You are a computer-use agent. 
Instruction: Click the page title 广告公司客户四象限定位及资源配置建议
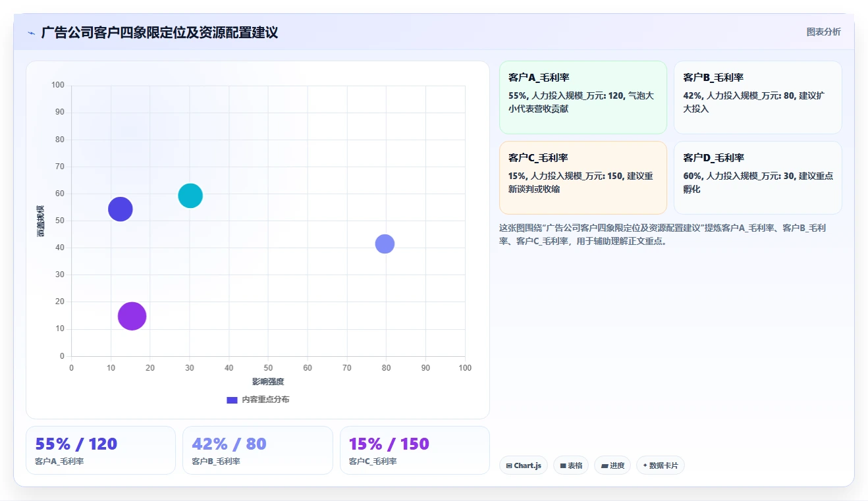[x=159, y=32]
